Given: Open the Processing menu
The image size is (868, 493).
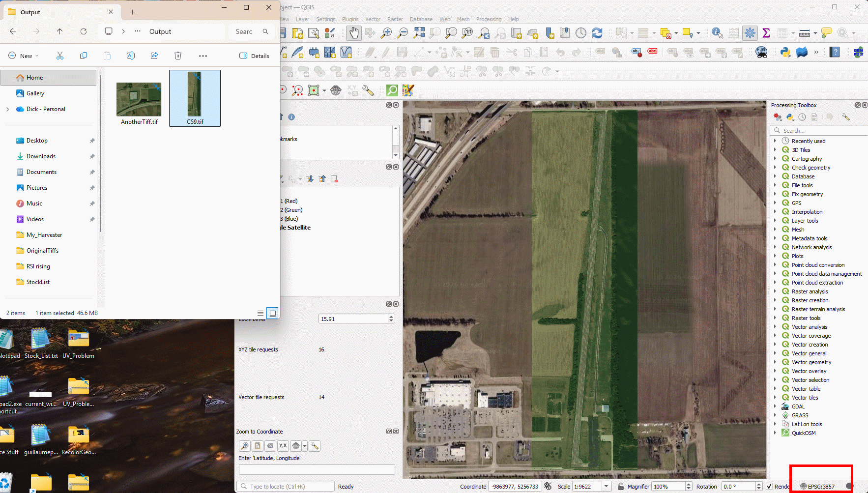Looking at the screenshot, I should click(x=489, y=19).
